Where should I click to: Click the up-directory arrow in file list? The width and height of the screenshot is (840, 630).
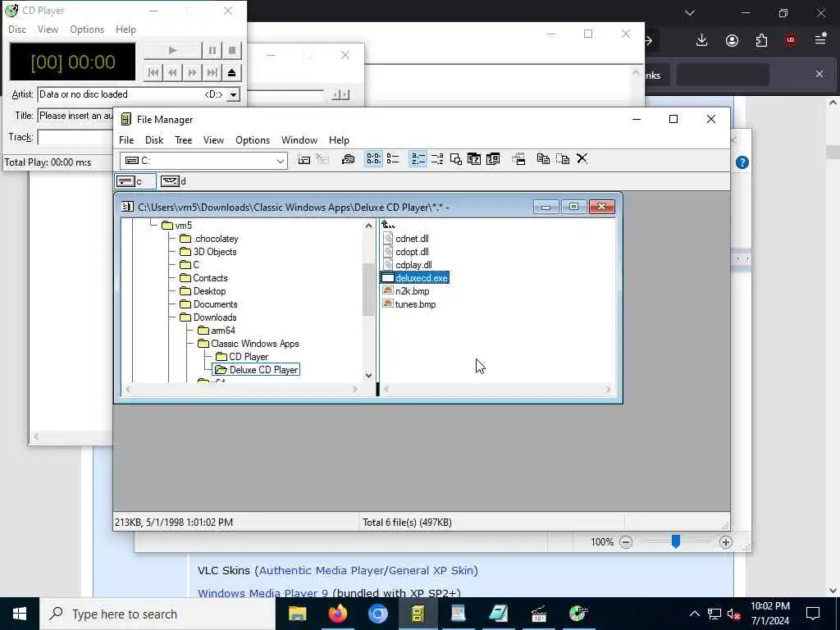pos(388,225)
